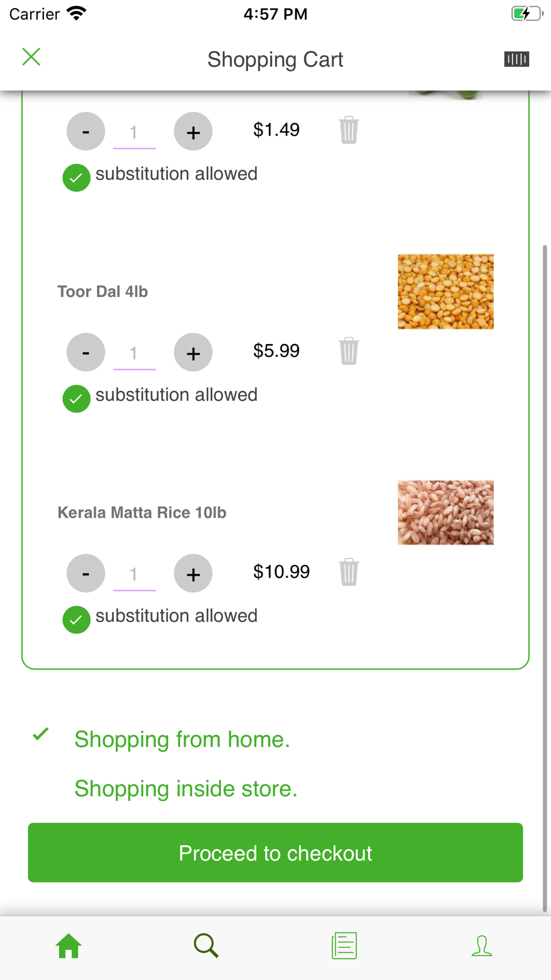Remove the $1.49 item with trash icon
The height and width of the screenshot is (980, 551).
(349, 130)
